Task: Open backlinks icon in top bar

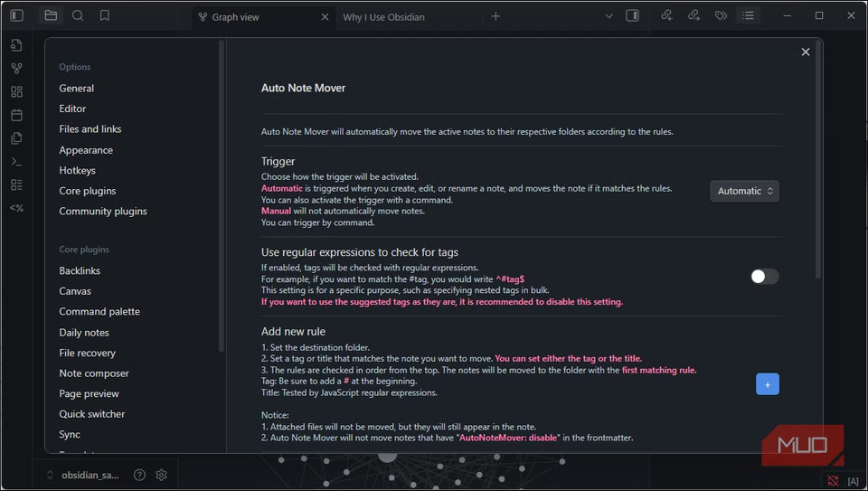Action: (666, 15)
